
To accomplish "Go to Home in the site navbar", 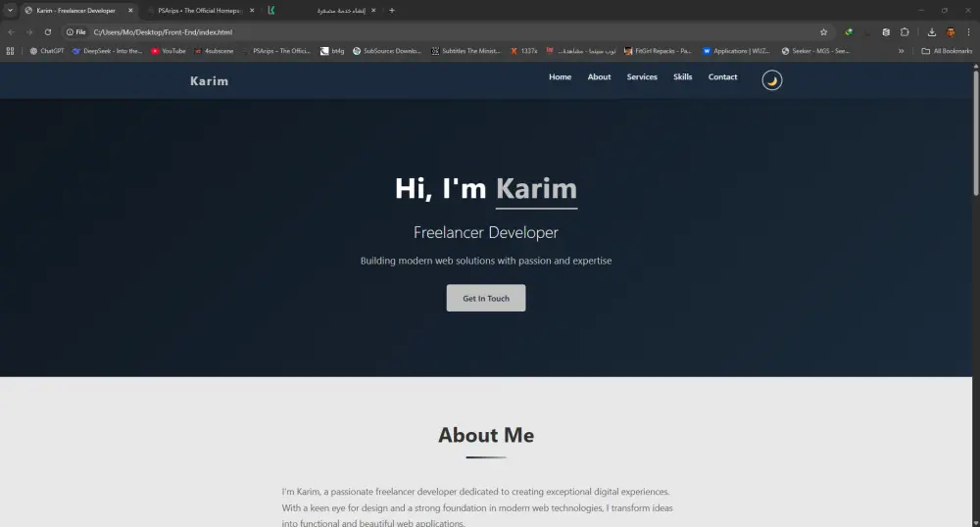I will pos(560,76).
